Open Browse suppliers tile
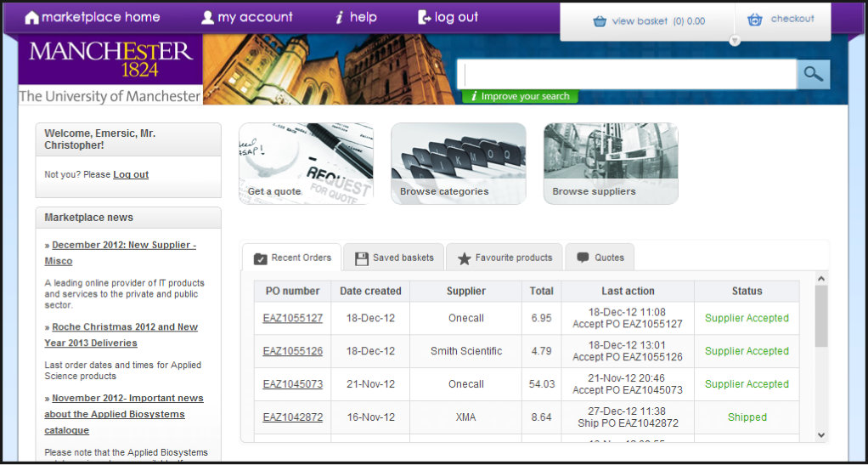868x465 pixels. tap(611, 163)
